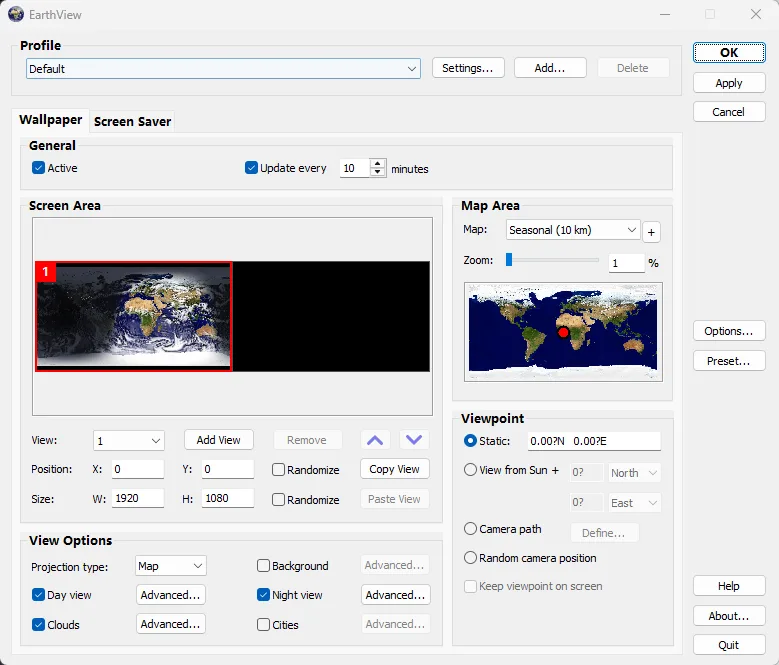This screenshot has width=779, height=665.
Task: Switch to the Screen Saver tab
Action: (132, 122)
